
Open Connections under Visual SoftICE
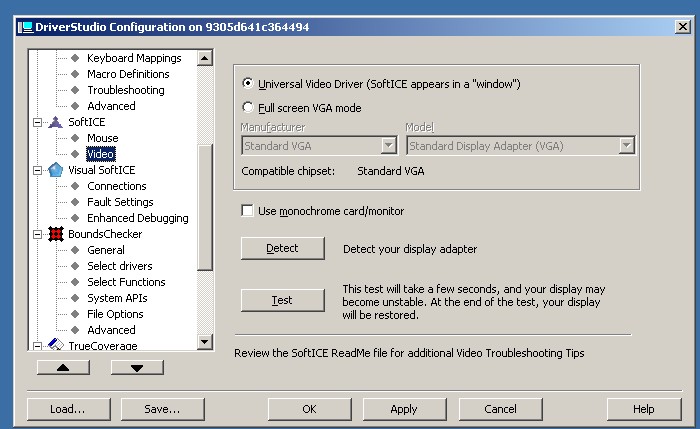coord(117,186)
